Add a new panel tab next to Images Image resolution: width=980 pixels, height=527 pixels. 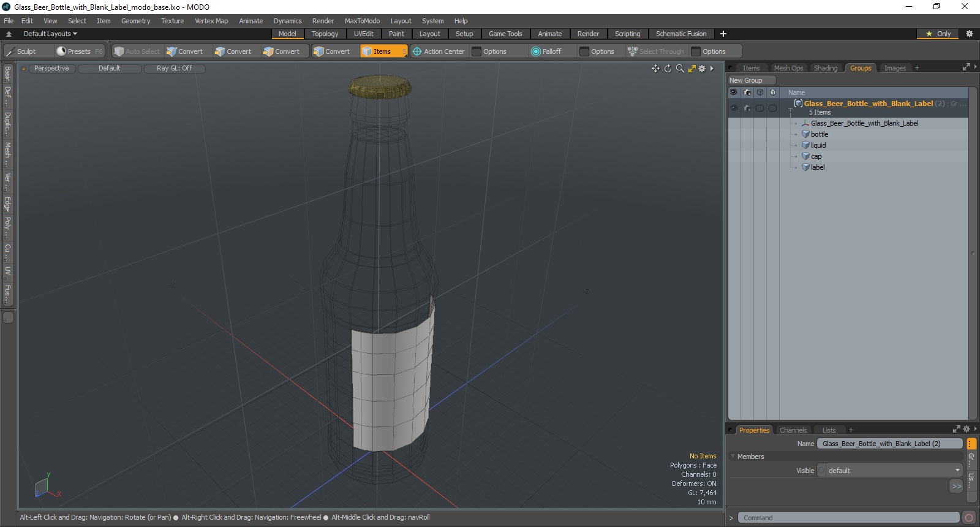[917, 68]
